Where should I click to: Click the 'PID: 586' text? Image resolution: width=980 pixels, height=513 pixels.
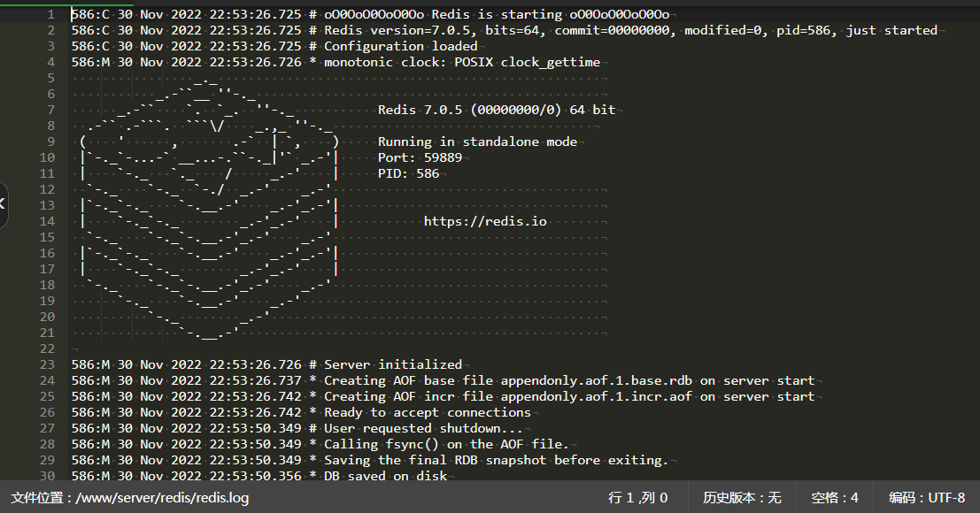point(409,173)
